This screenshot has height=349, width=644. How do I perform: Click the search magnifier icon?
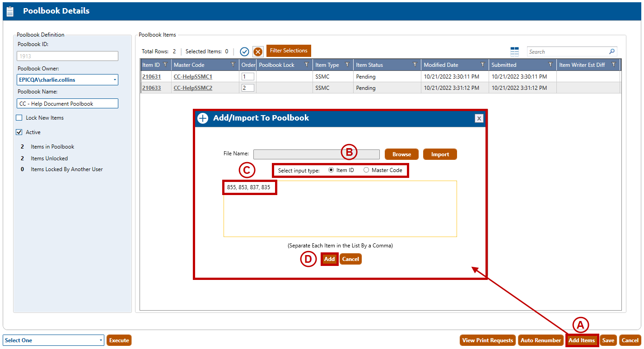[612, 51]
